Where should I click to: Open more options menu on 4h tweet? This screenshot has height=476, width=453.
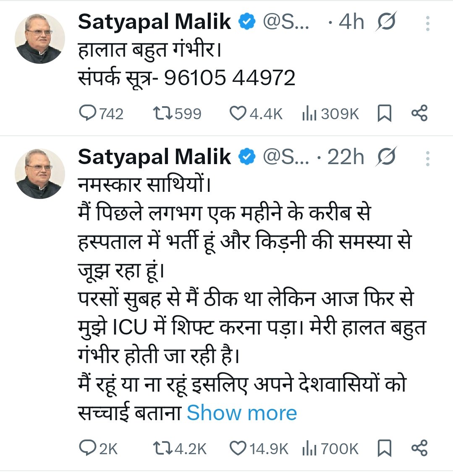click(x=427, y=24)
